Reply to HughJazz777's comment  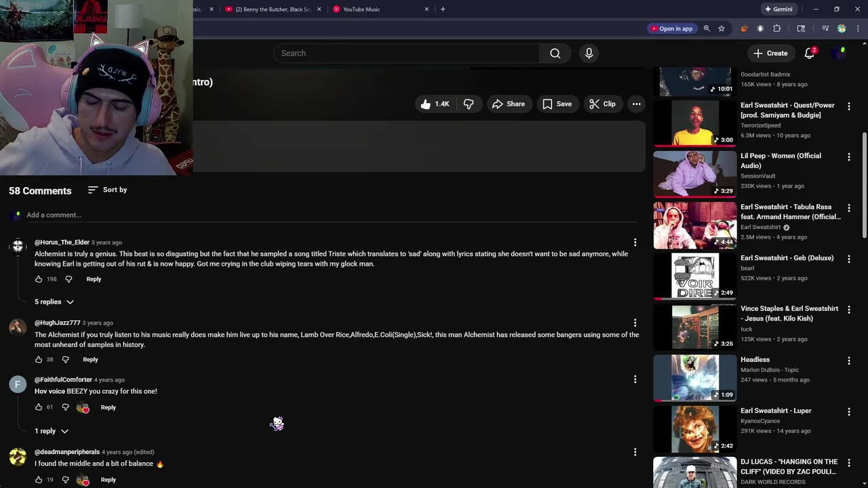coord(90,360)
